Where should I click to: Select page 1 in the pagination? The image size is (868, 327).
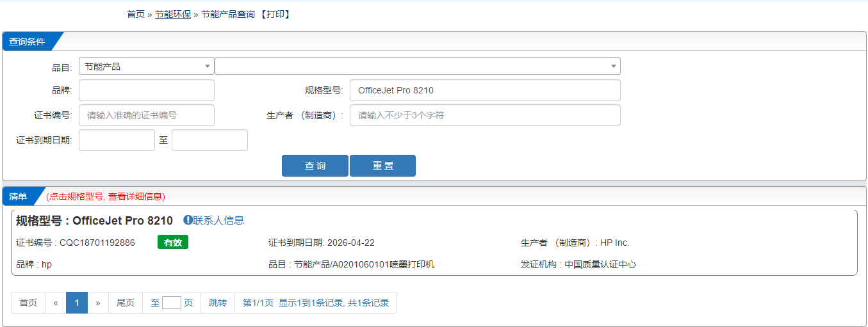click(x=77, y=303)
